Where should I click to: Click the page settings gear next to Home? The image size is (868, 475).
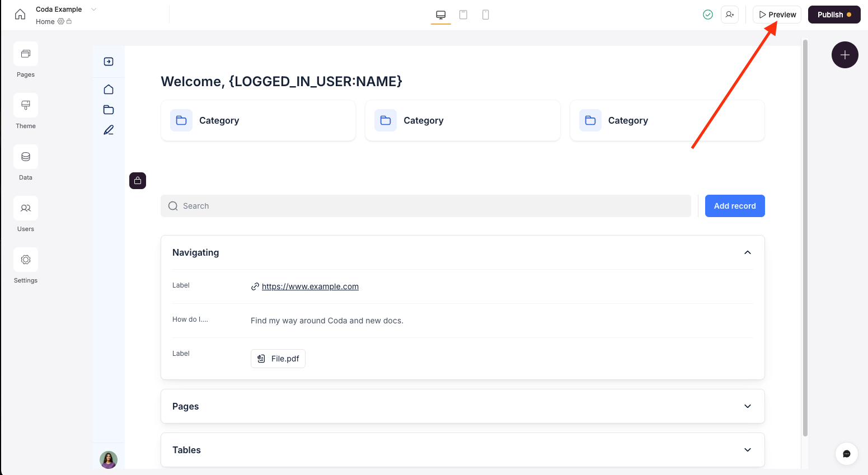click(x=61, y=21)
